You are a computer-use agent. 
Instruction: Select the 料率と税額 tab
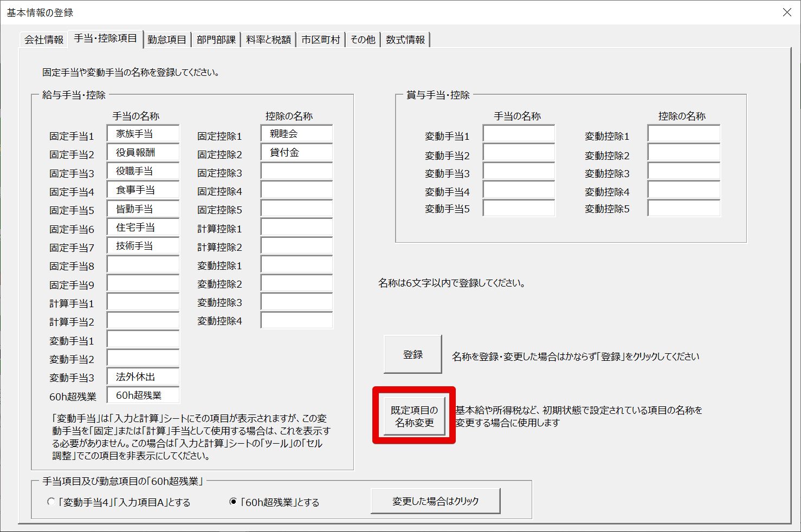tap(268, 40)
